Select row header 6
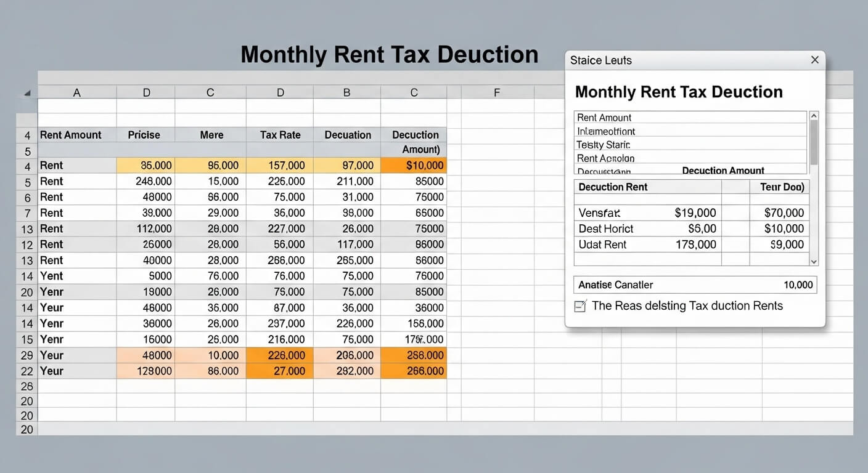The height and width of the screenshot is (473, 868). coord(27,197)
